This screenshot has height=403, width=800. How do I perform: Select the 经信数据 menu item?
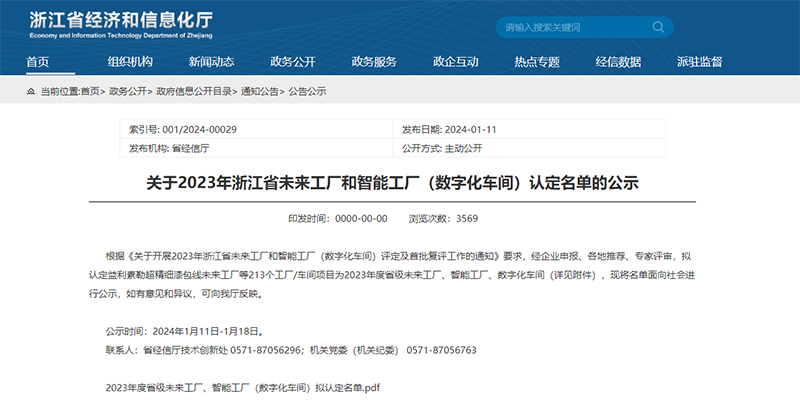point(618,62)
